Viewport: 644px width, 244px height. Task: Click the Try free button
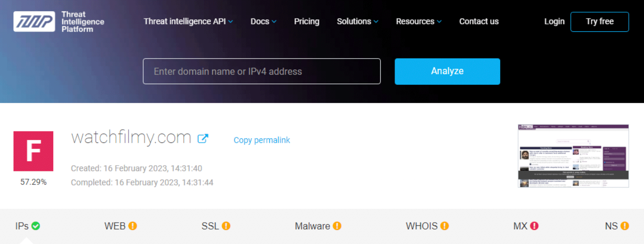pyautogui.click(x=599, y=22)
